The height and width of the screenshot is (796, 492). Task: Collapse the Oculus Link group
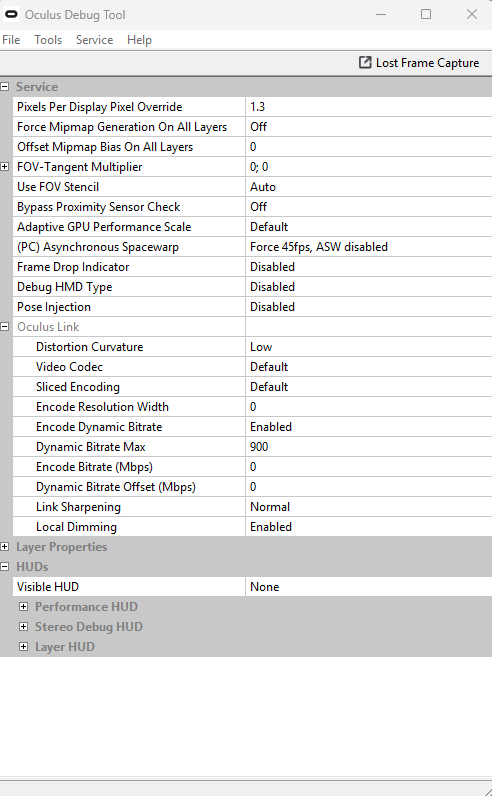[5, 327]
